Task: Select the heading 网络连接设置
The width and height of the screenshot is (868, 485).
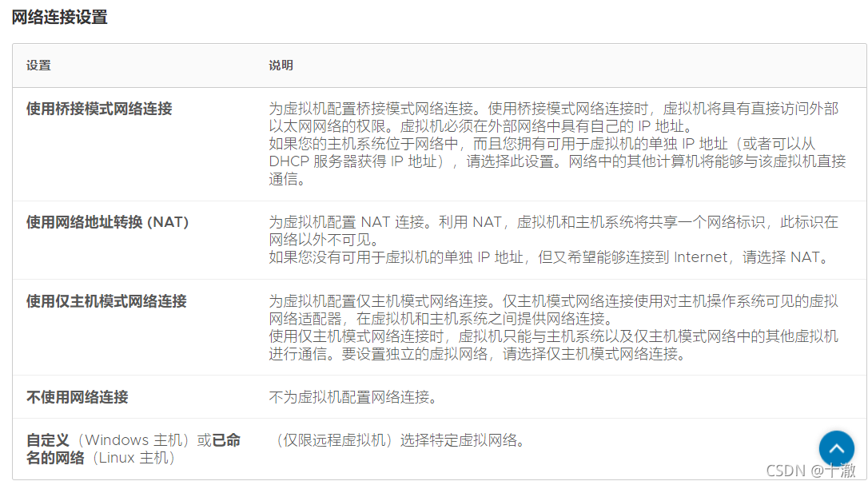Action: click(60, 17)
